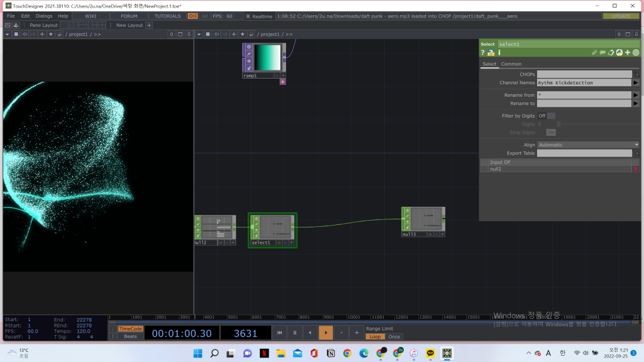This screenshot has height=362, width=644.
Task: Open the Python help icon in parameters
Action: [x=491, y=53]
